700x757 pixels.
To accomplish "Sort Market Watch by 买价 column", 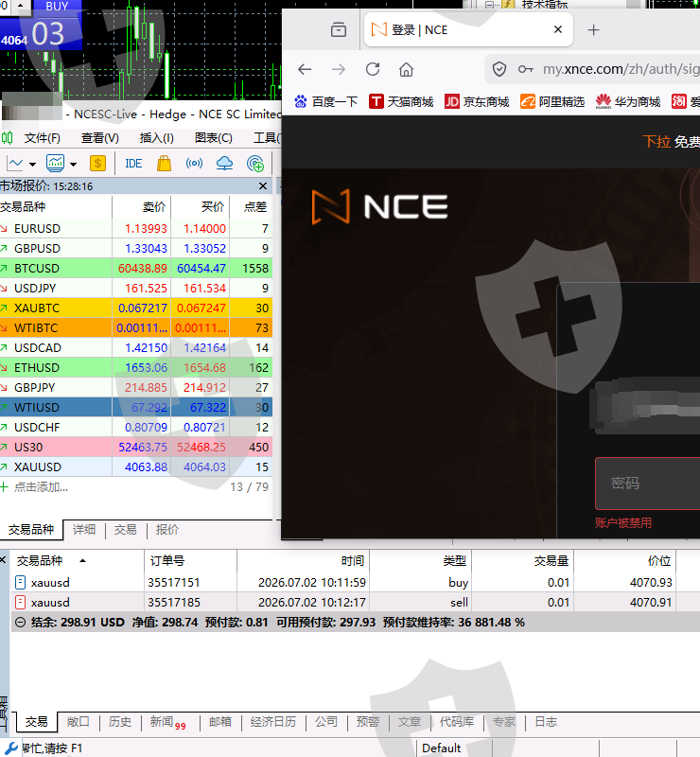I will tap(200, 207).
